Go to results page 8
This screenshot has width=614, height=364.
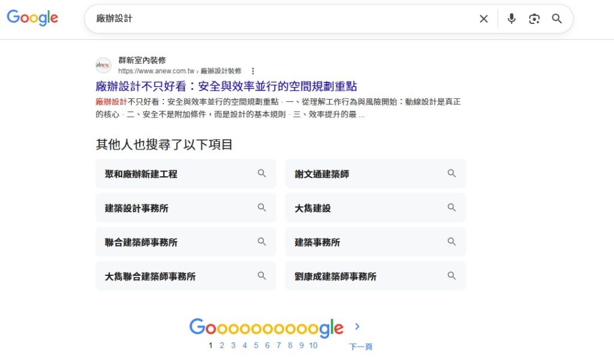pyautogui.click(x=290, y=345)
